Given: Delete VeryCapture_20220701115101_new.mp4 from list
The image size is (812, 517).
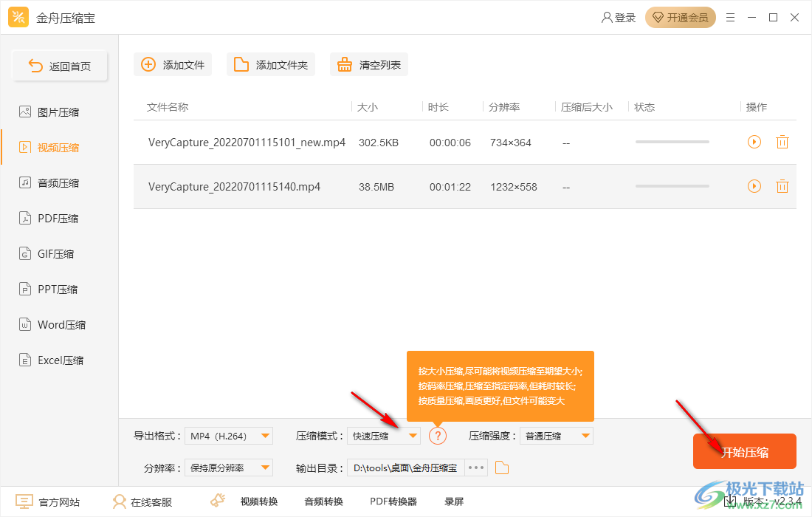Looking at the screenshot, I should [x=782, y=142].
